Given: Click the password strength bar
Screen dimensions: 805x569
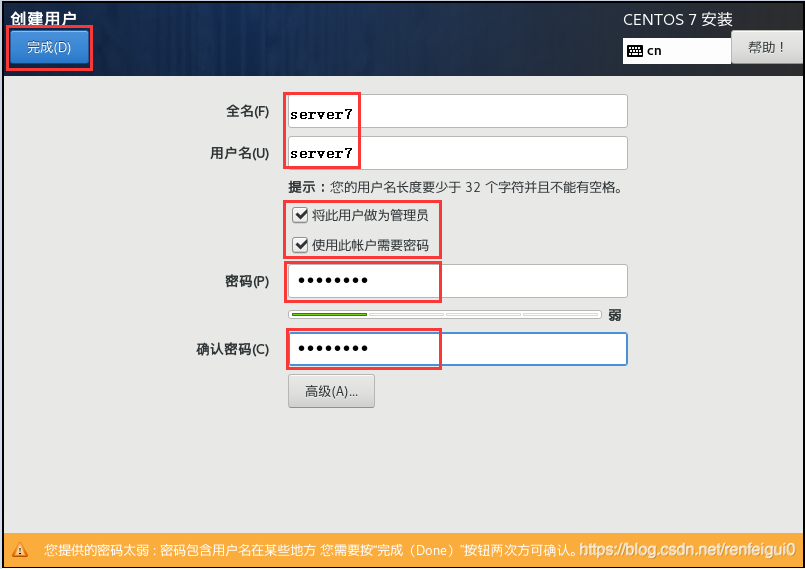Looking at the screenshot, I should coord(445,314).
